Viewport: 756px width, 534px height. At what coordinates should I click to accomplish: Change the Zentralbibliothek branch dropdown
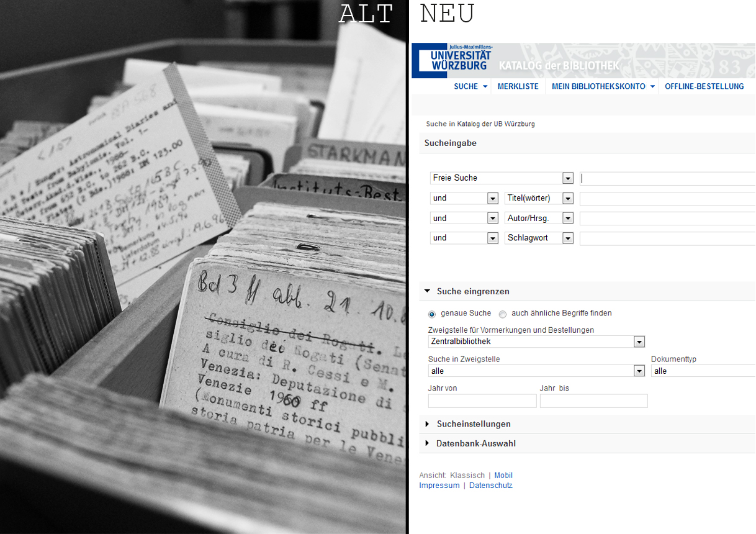click(639, 342)
